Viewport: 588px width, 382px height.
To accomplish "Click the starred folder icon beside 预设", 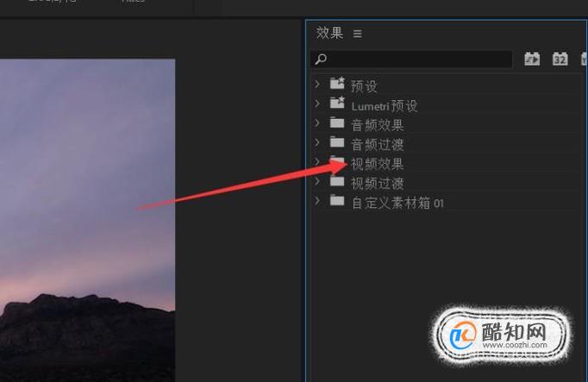I will [337, 83].
